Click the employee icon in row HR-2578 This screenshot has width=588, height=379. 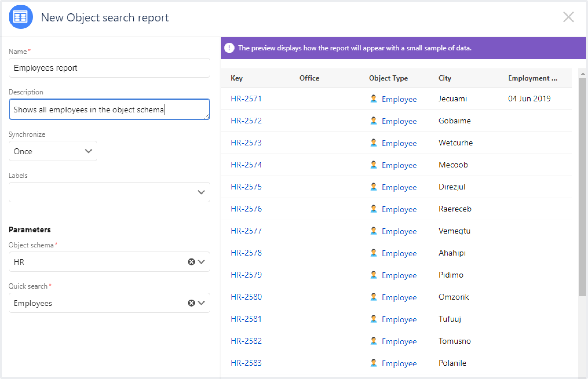click(x=374, y=253)
